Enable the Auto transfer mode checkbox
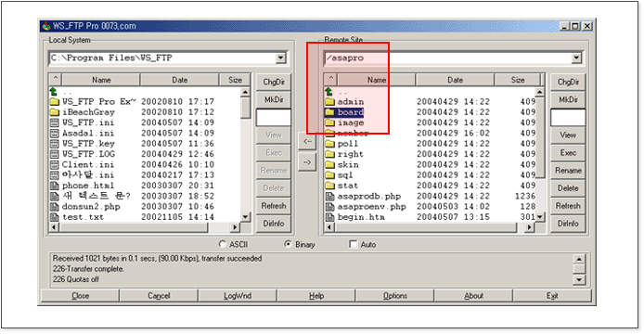 (x=353, y=244)
